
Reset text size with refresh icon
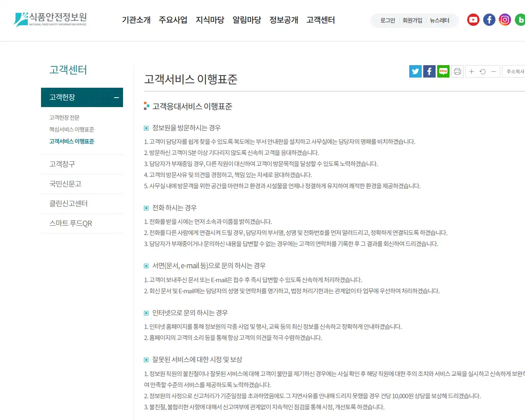(483, 71)
